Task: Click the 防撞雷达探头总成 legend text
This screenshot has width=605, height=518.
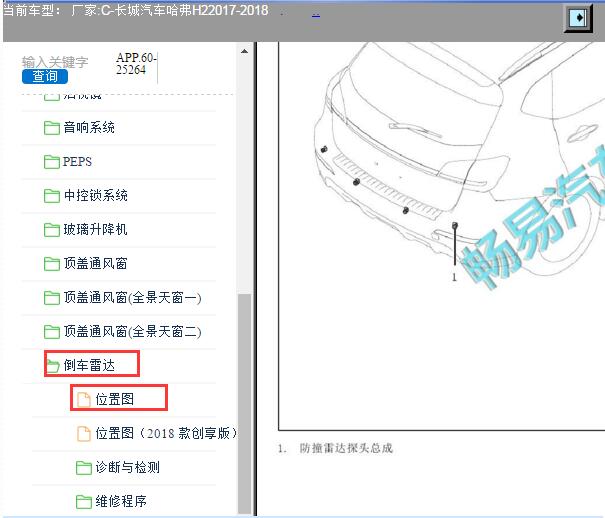Action: pyautogui.click(x=346, y=448)
